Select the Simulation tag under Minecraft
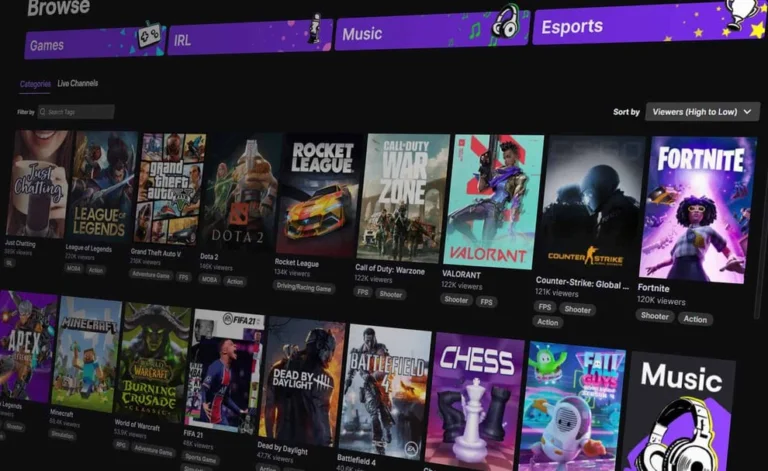This screenshot has width=768, height=471. [x=62, y=435]
